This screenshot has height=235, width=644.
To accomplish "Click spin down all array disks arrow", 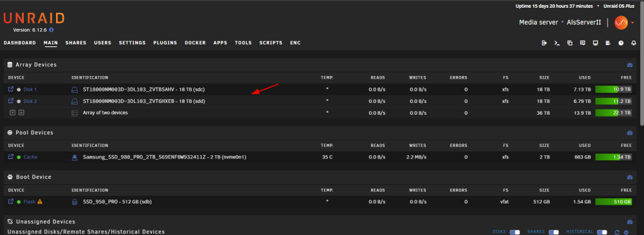I will point(12,113).
